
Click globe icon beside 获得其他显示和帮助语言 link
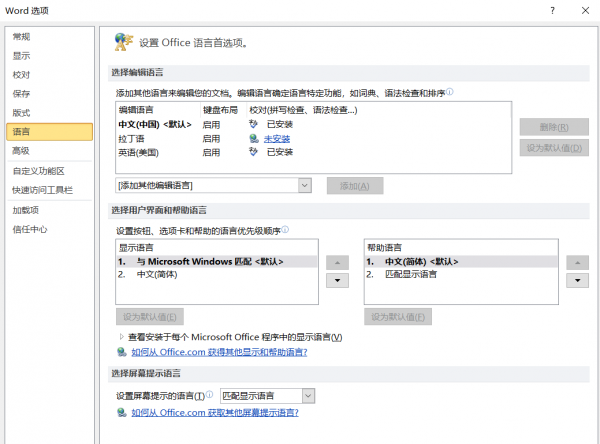point(122,352)
